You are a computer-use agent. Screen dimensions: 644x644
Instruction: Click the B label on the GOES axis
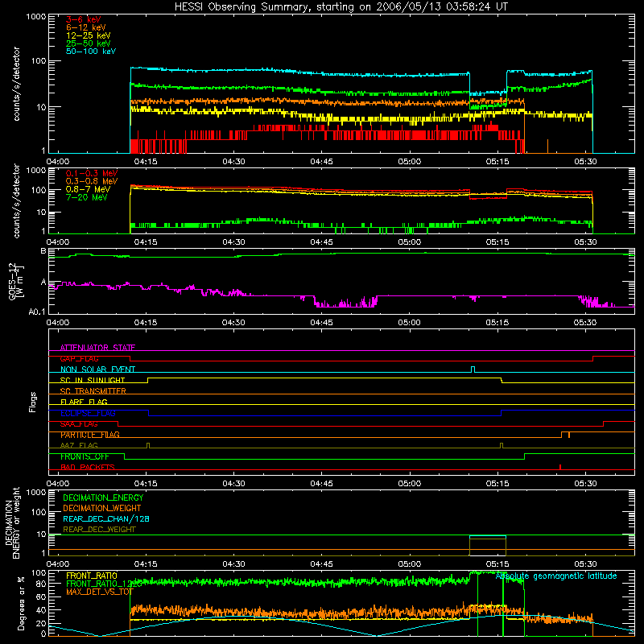[43, 251]
